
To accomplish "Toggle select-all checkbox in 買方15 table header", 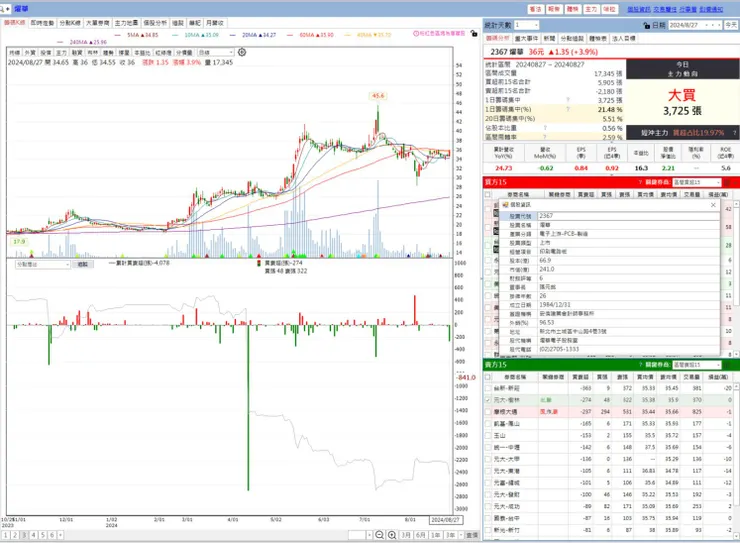I will [x=488, y=194].
